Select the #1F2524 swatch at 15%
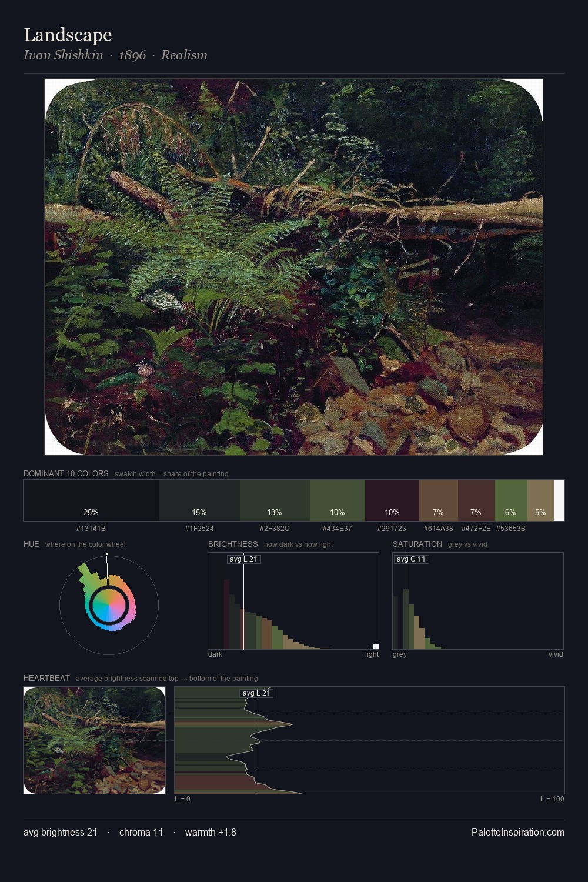This screenshot has height=882, width=588. point(199,500)
